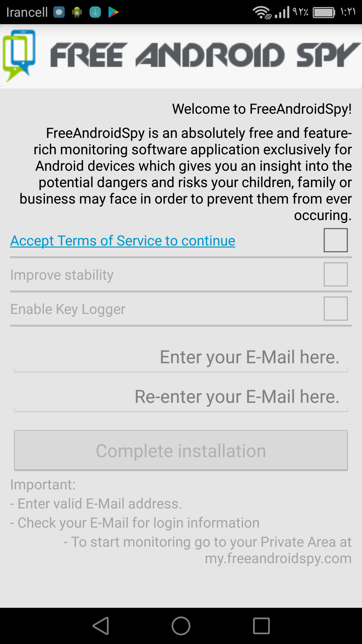Open the Accept Terms of Service link
The image size is (362, 644).
coord(123,241)
